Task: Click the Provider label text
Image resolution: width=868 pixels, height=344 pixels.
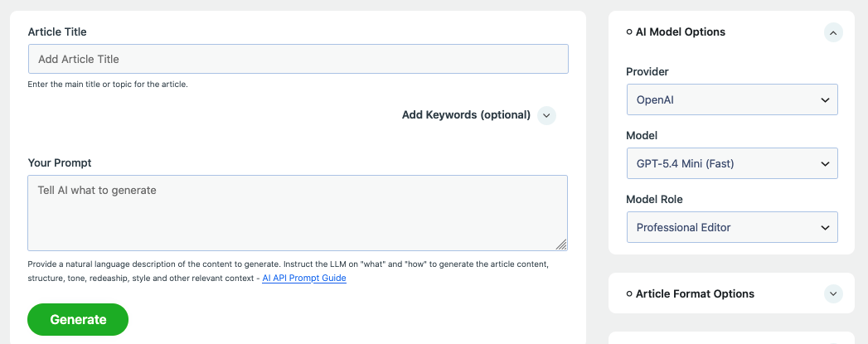Action: click(x=647, y=72)
